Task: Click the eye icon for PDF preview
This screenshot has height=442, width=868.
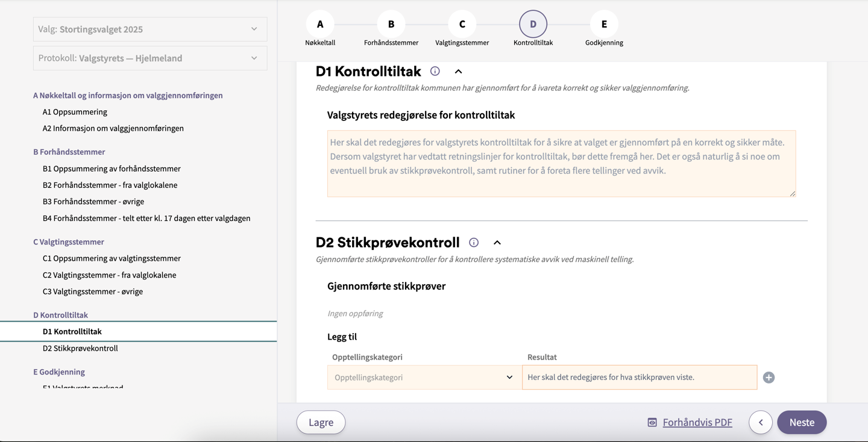Action: pyautogui.click(x=652, y=422)
